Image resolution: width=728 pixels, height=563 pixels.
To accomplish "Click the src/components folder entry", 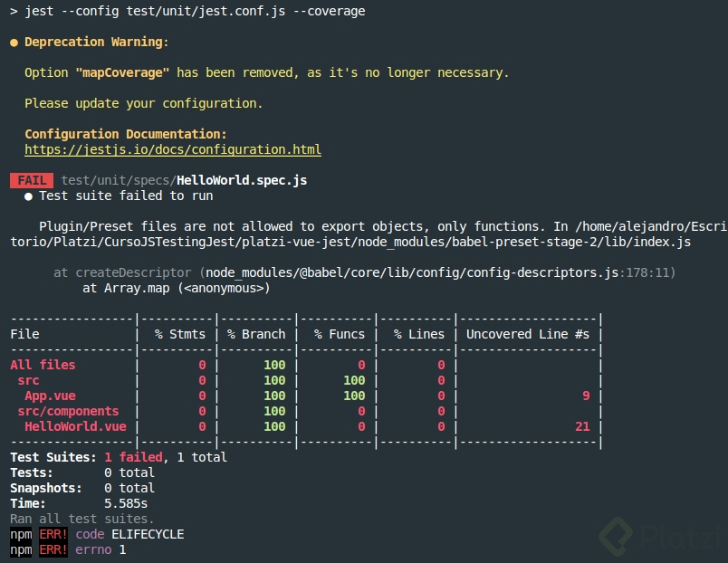I will tap(68, 411).
